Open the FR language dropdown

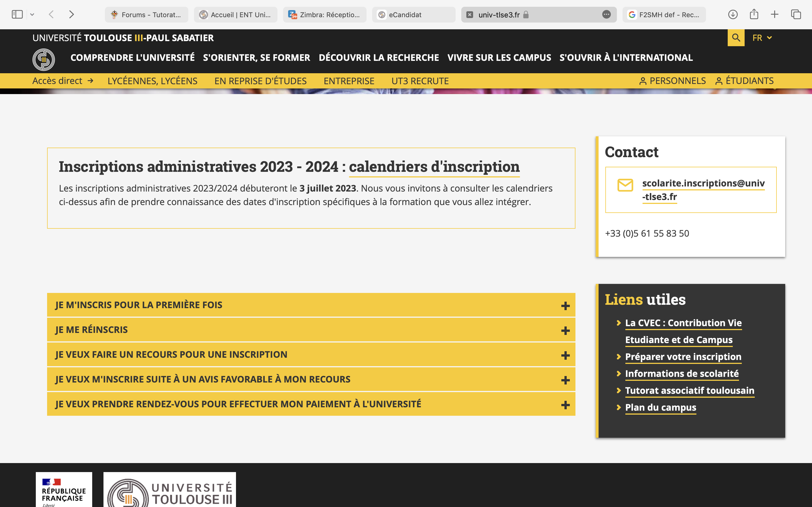click(762, 38)
